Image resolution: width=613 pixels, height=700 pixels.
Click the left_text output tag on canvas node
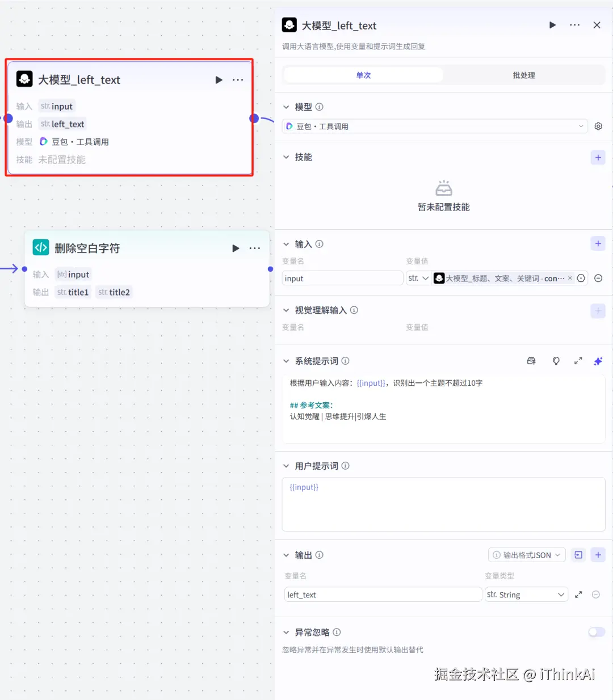point(62,124)
